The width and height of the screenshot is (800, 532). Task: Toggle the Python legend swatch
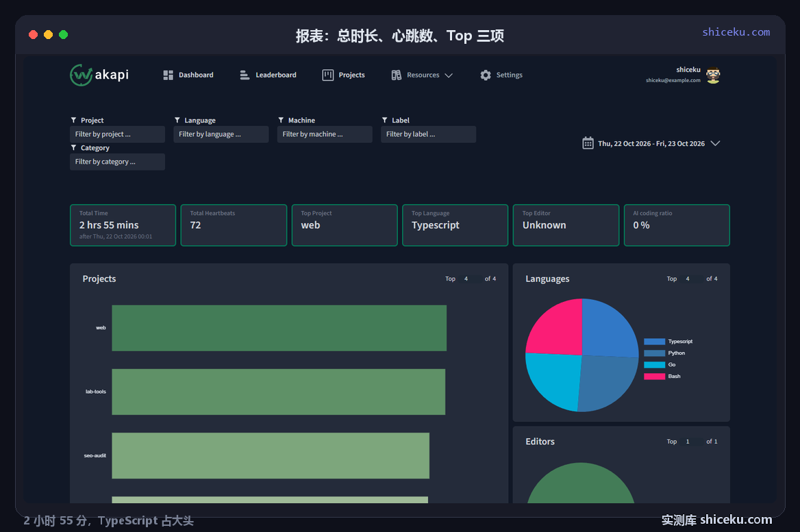coord(654,353)
